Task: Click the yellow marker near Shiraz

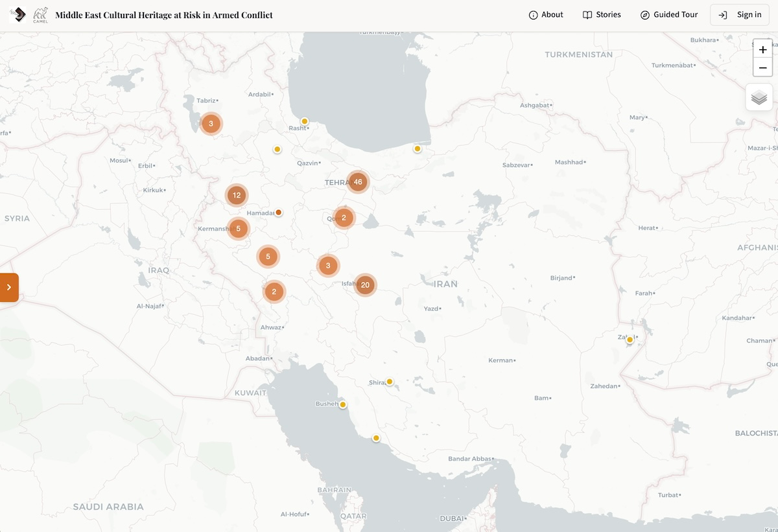Action: 390,381
